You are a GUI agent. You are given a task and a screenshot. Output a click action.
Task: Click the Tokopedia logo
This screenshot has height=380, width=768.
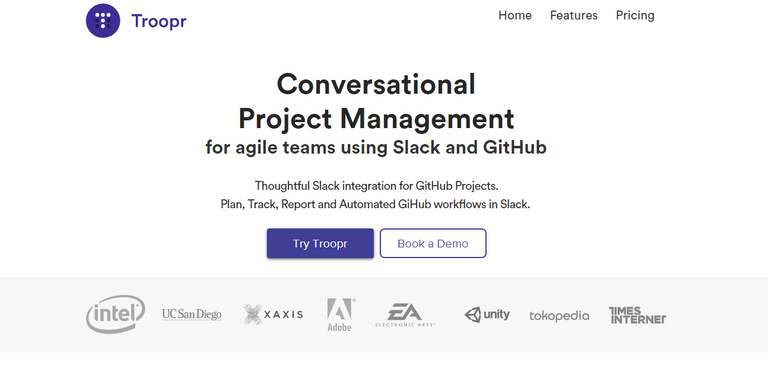(559, 316)
